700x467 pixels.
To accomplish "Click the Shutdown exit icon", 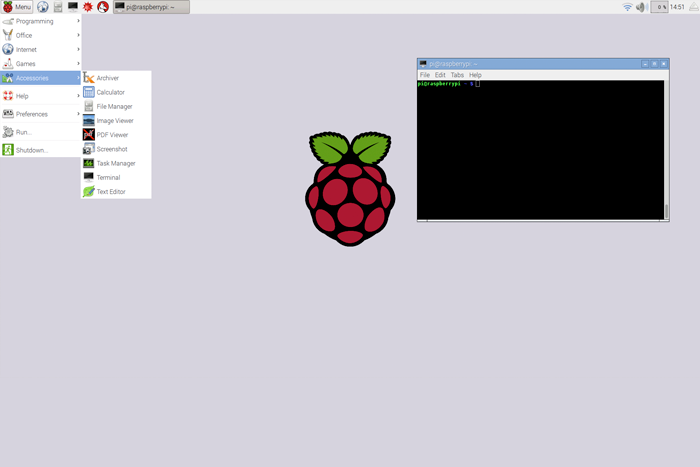I will point(8,150).
